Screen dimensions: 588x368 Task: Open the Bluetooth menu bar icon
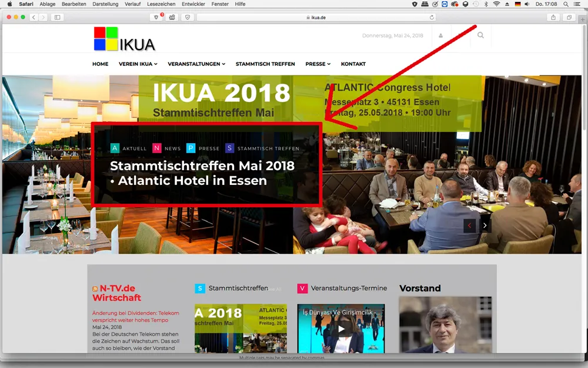click(486, 4)
